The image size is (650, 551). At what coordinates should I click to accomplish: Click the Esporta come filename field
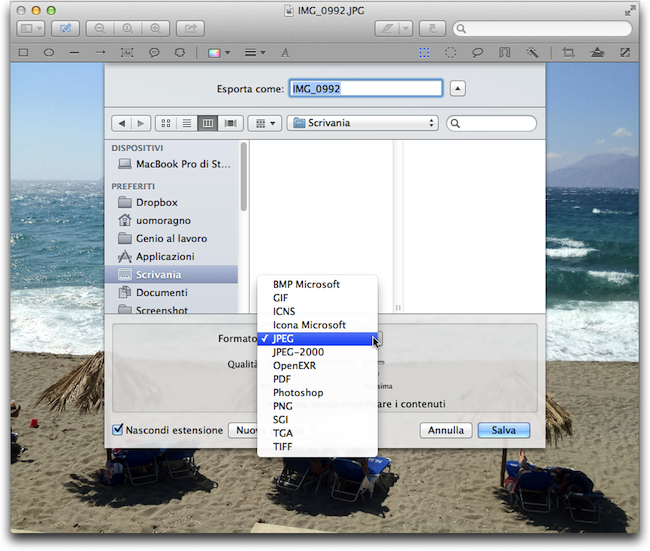click(x=365, y=89)
